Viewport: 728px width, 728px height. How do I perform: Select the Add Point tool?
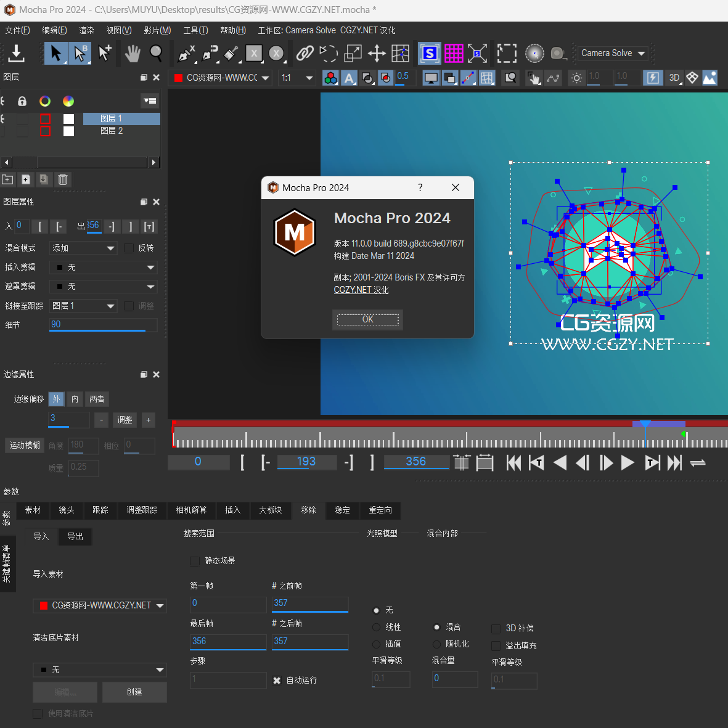[104, 54]
